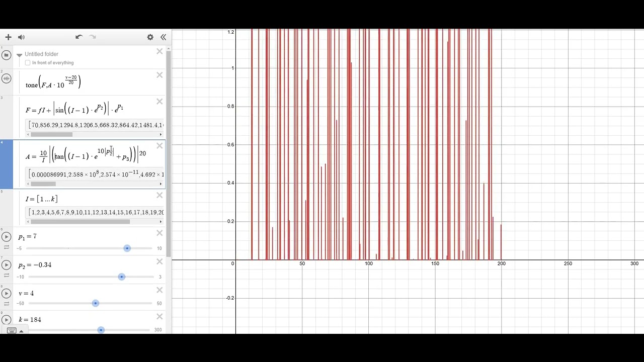Delete the p1 slider row
This screenshot has width=644, height=362.
tap(159, 233)
